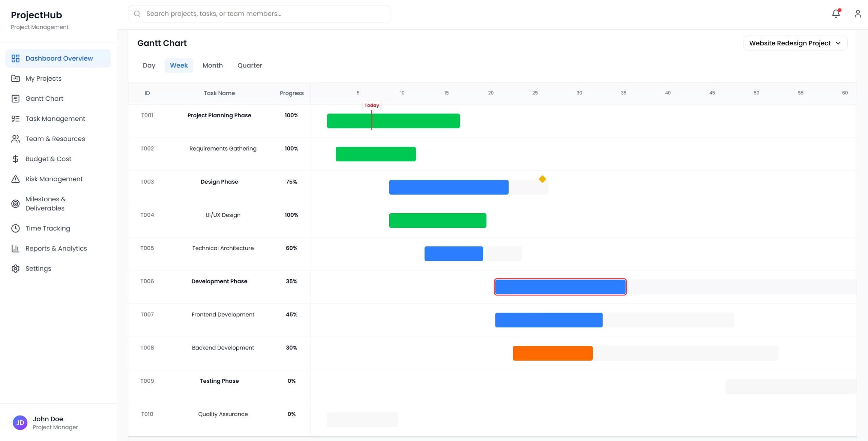The image size is (868, 441).
Task: Open the Website Redesign Project dropdown
Action: coord(795,43)
